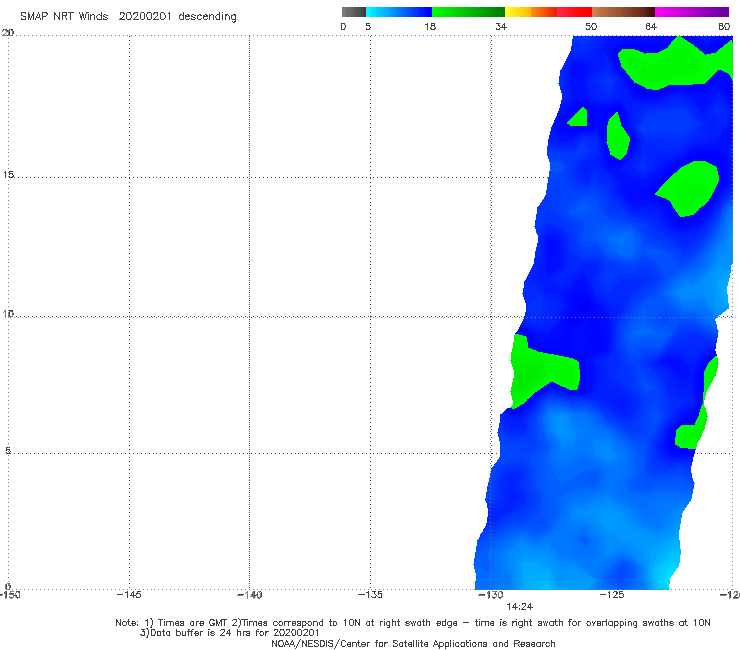Pick the green segment of the color bar

(468, 12)
